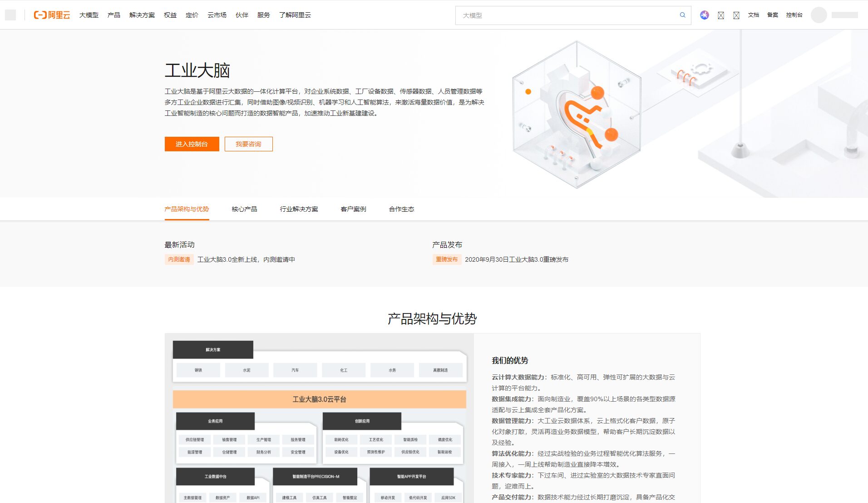
Task: Open the 产品 mega menu
Action: pos(114,15)
